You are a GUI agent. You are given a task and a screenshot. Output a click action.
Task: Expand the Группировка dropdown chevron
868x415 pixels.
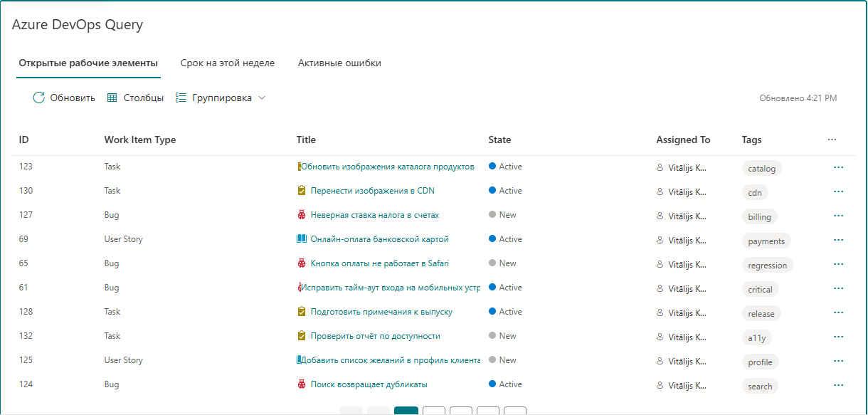pos(262,98)
